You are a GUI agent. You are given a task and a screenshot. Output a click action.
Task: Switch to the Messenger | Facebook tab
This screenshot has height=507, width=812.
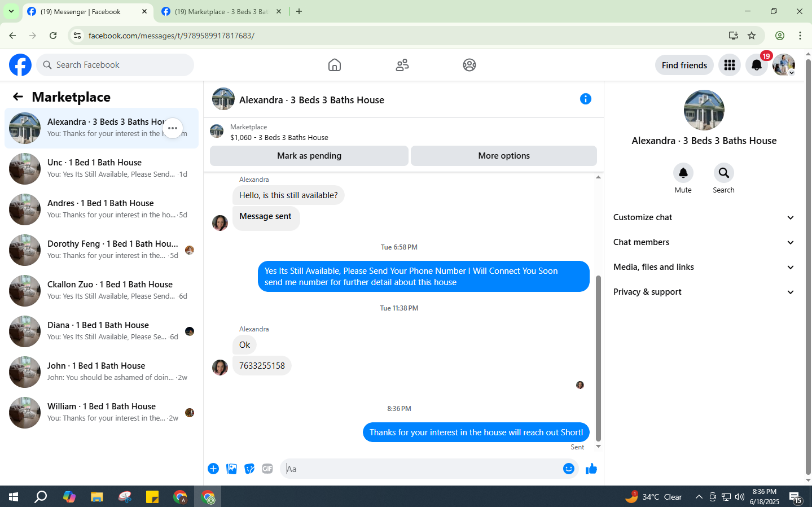(87, 12)
